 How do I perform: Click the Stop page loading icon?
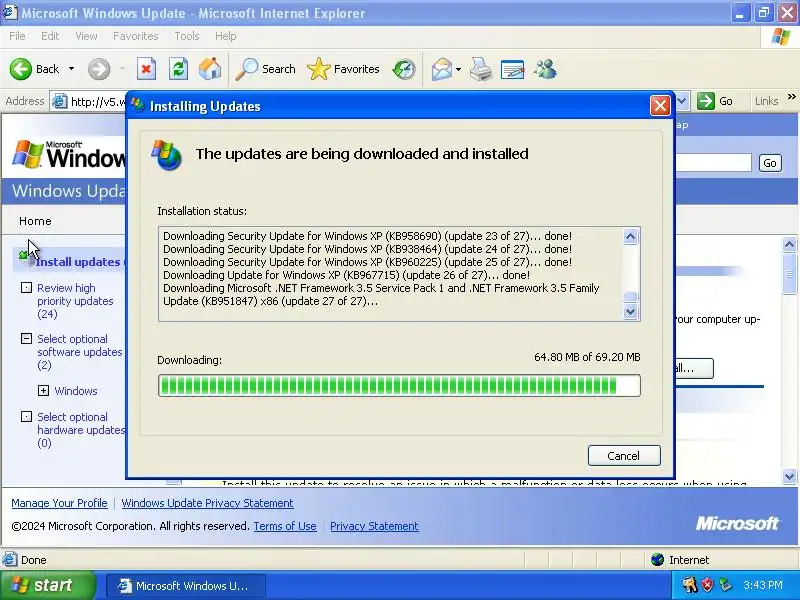pos(146,69)
